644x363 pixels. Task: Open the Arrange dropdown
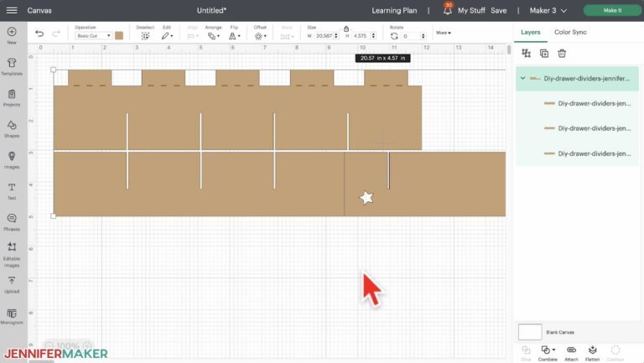coord(214,36)
